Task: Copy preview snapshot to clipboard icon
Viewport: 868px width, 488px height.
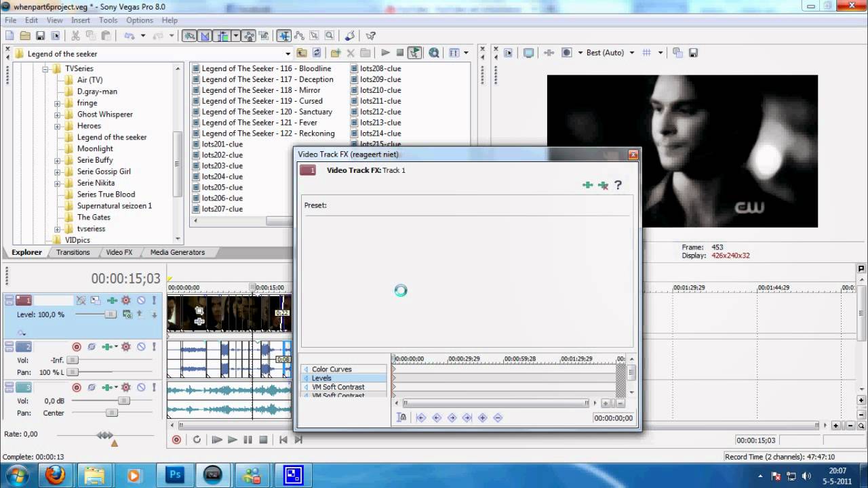Action: point(677,53)
